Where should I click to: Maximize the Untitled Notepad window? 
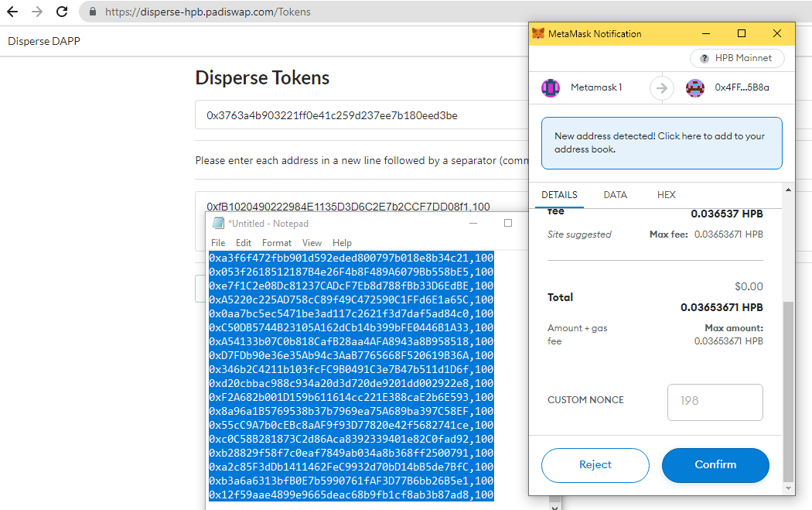point(508,223)
